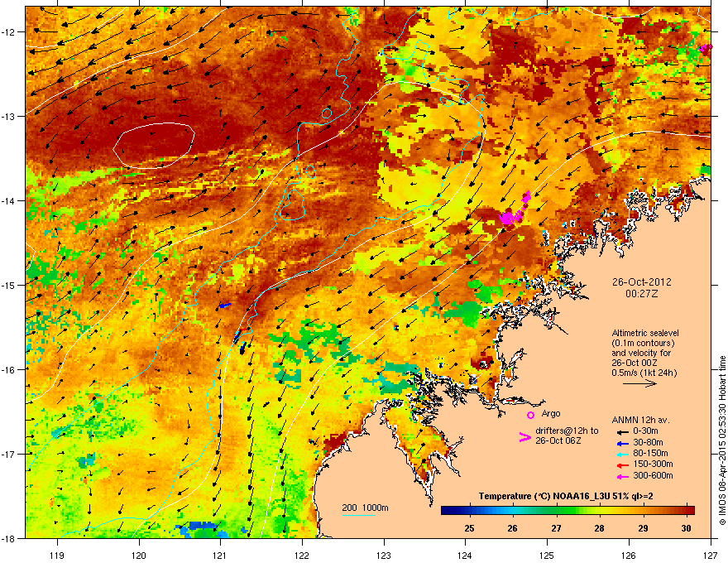Click the longitude axis label 127
This screenshot has width=728, height=563.
[711, 555]
